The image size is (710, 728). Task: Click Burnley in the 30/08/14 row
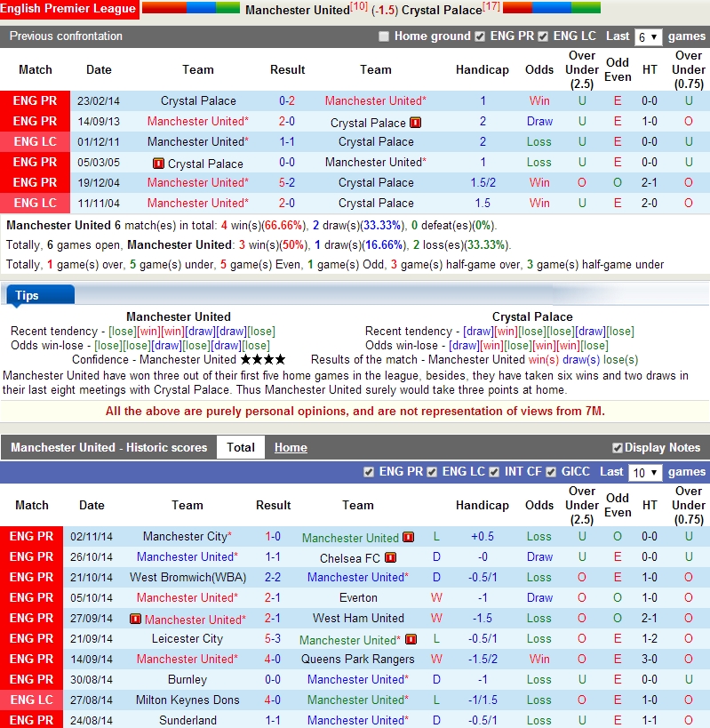[187, 679]
